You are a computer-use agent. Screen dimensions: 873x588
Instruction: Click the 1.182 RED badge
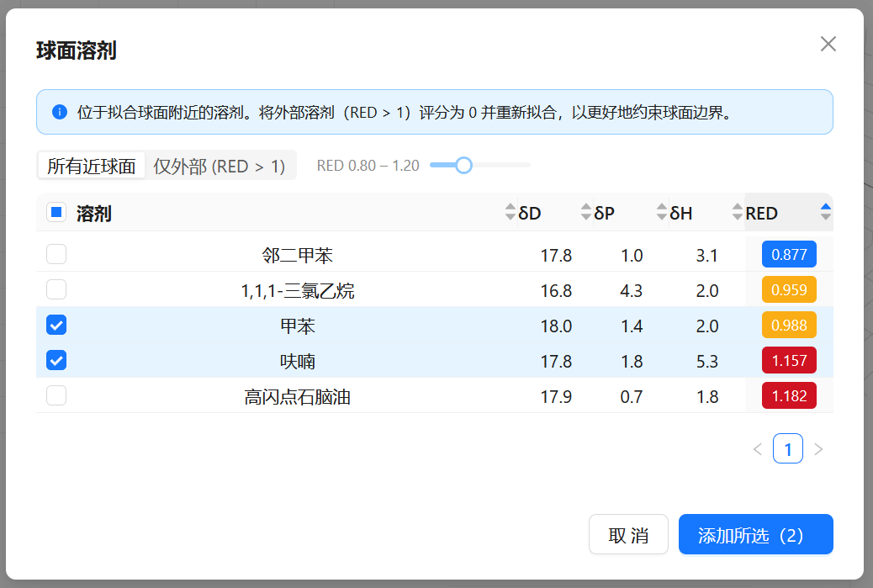click(x=789, y=396)
